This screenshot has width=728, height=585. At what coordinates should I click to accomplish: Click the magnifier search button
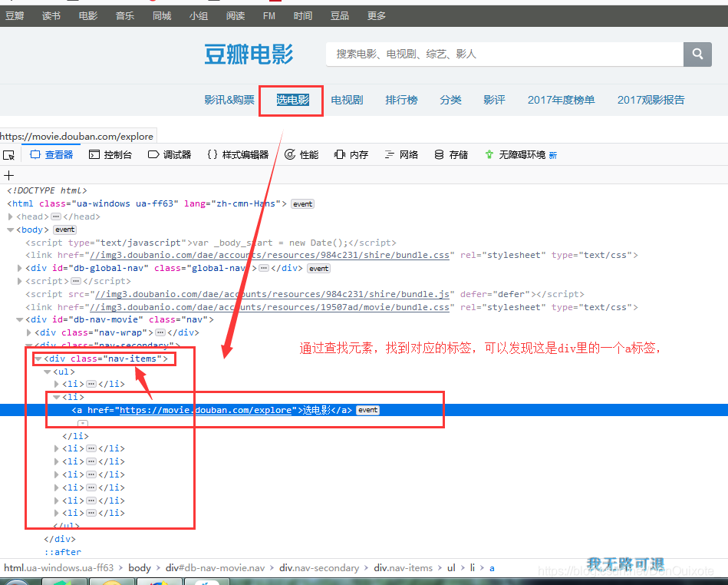[x=697, y=54]
